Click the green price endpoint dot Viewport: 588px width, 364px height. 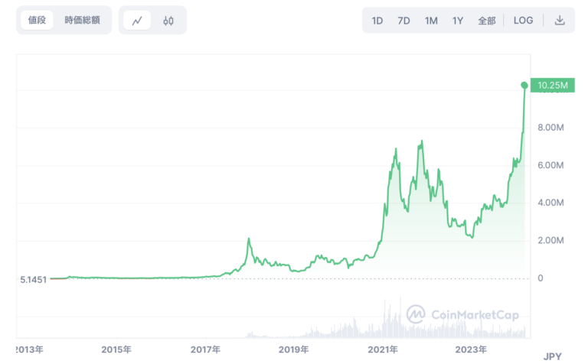coord(524,86)
